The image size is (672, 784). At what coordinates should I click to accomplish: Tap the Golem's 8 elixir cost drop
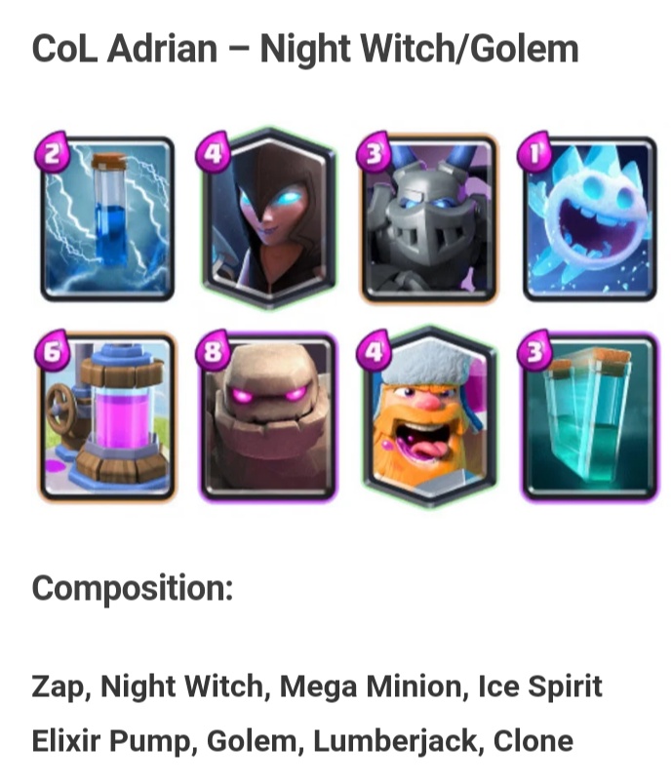coord(213,350)
